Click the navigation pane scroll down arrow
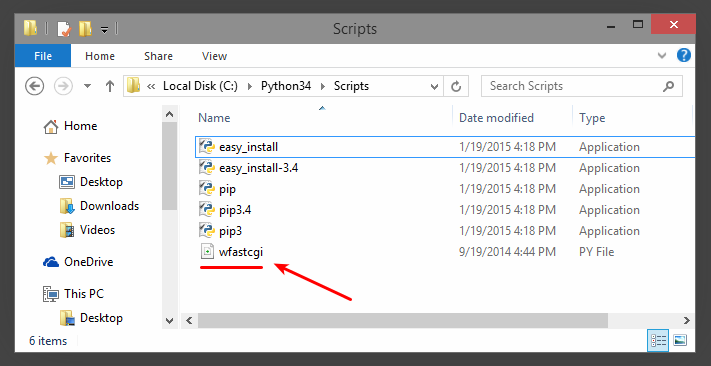The width and height of the screenshot is (711, 366). coord(170,321)
